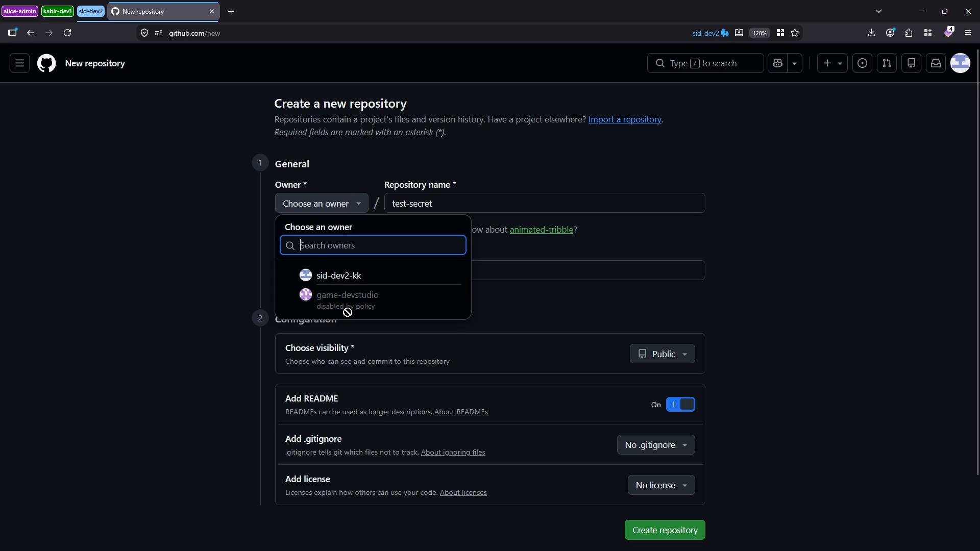Open the About READMEs link
The width and height of the screenshot is (980, 551).
click(461, 412)
